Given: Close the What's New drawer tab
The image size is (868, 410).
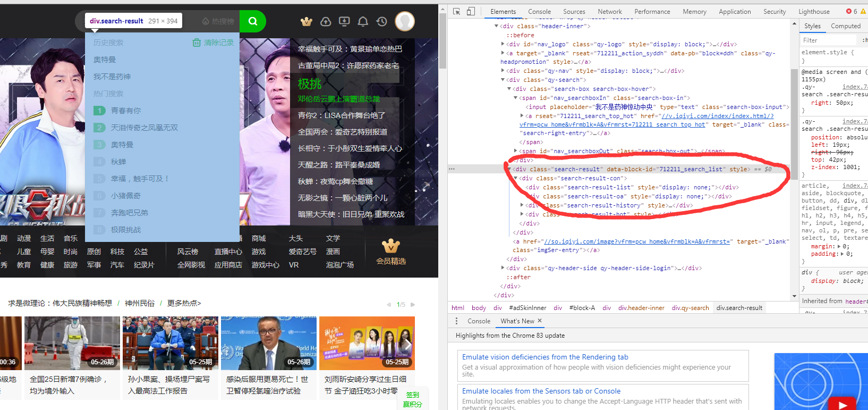Looking at the screenshot, I should [x=540, y=321].
